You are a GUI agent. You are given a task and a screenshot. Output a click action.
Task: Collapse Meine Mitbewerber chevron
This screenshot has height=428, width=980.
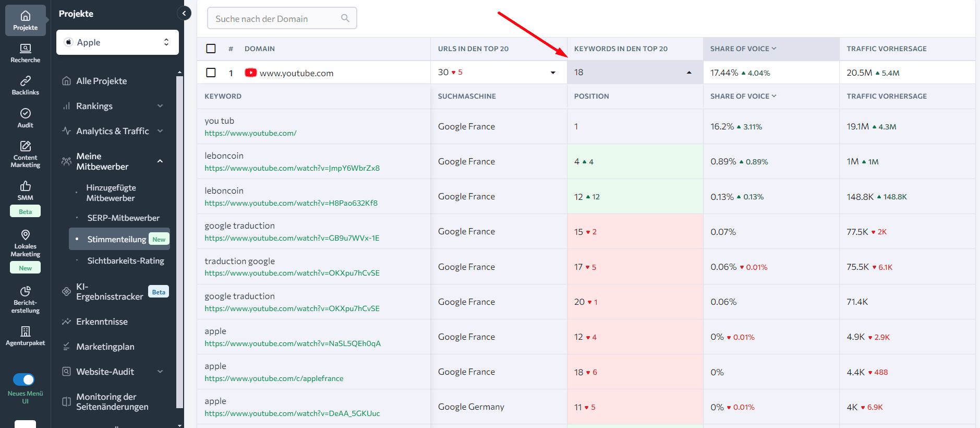pyautogui.click(x=160, y=161)
